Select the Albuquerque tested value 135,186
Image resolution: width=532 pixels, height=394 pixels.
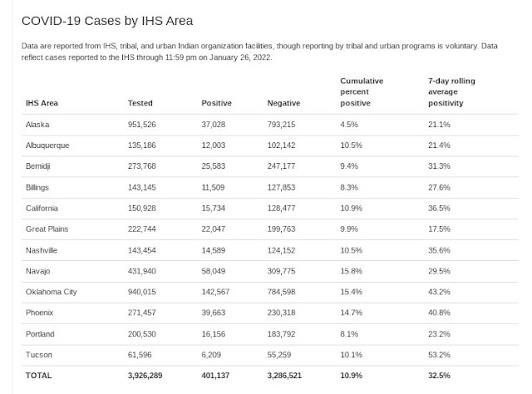click(142, 145)
